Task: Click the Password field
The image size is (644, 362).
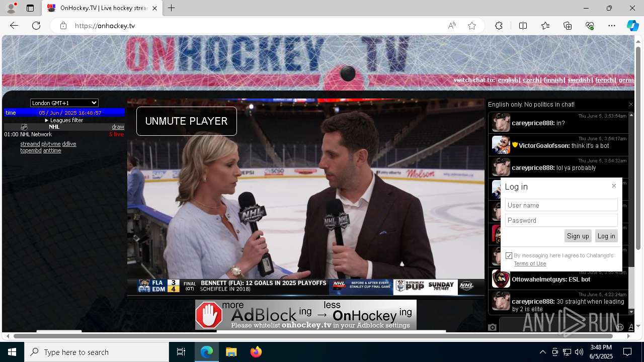Action: pos(561,220)
